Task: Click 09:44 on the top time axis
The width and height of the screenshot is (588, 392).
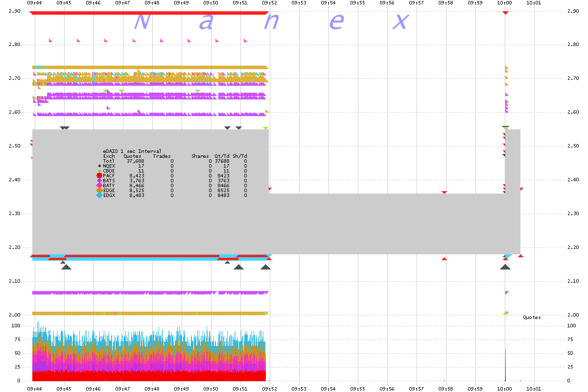Action: point(34,3)
